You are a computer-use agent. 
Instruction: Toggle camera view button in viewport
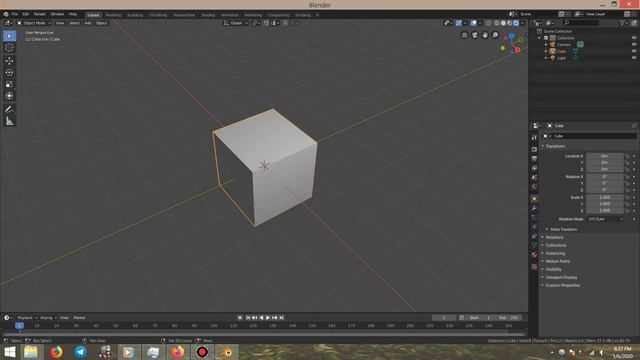[x=475, y=36]
